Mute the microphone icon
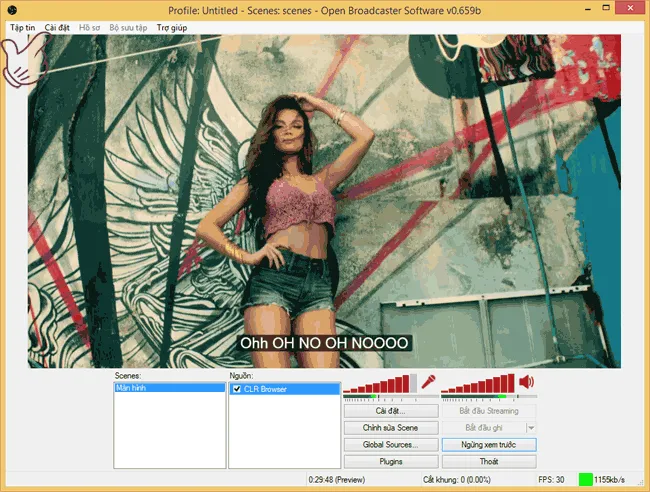Screen dimensions: 650x492 pos(428,382)
